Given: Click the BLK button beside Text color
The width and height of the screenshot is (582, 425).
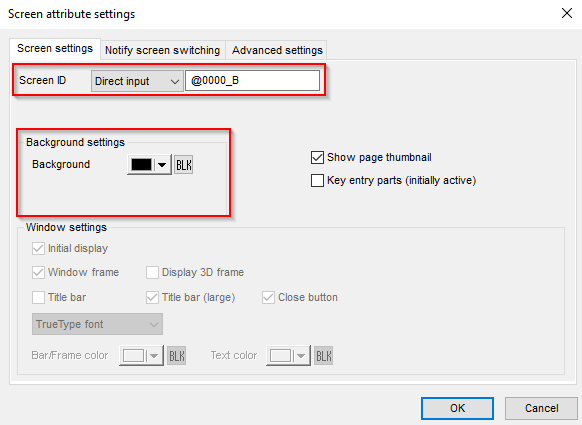Looking at the screenshot, I should coord(323,356).
